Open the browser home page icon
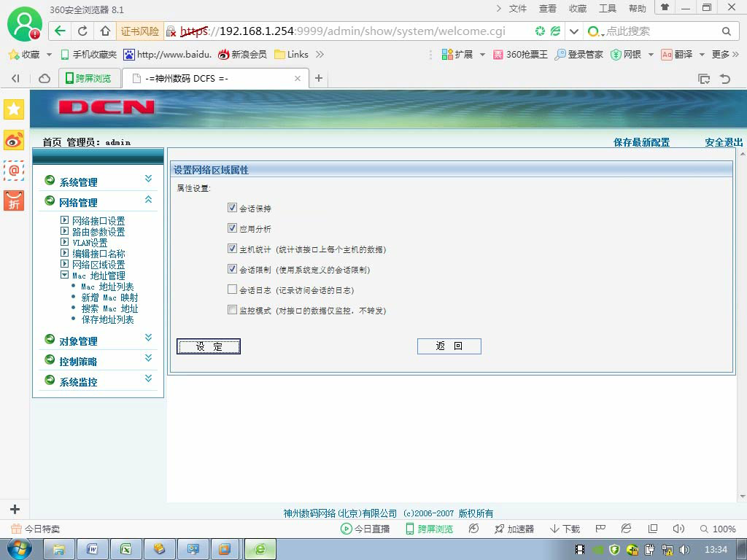Screen dimensions: 747x560 105,31
